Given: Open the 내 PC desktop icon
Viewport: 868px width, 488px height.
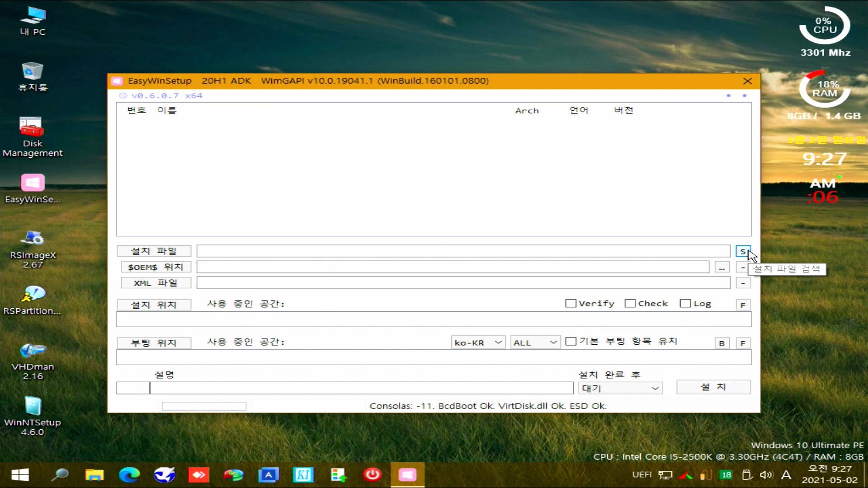Looking at the screenshot, I should tap(33, 21).
